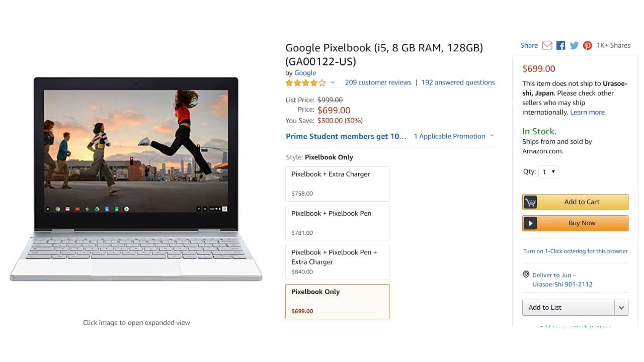Viewport: 644px width, 362px height.
Task: Click the star rating icons
Action: 305,83
